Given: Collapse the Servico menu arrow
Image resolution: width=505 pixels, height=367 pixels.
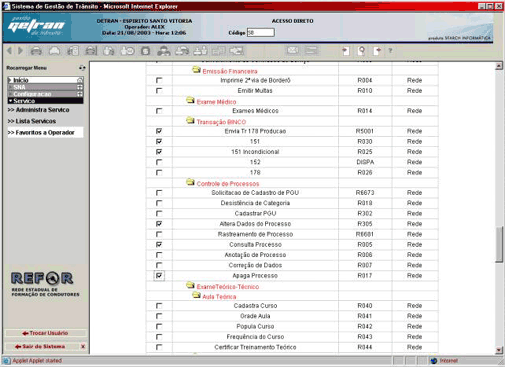Looking at the screenshot, I should tap(10, 101).
